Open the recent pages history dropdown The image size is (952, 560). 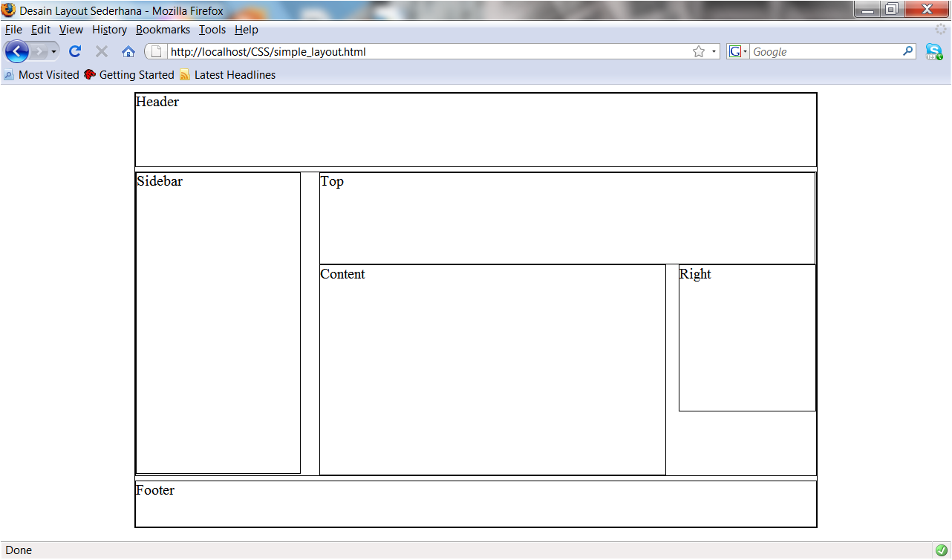point(53,51)
